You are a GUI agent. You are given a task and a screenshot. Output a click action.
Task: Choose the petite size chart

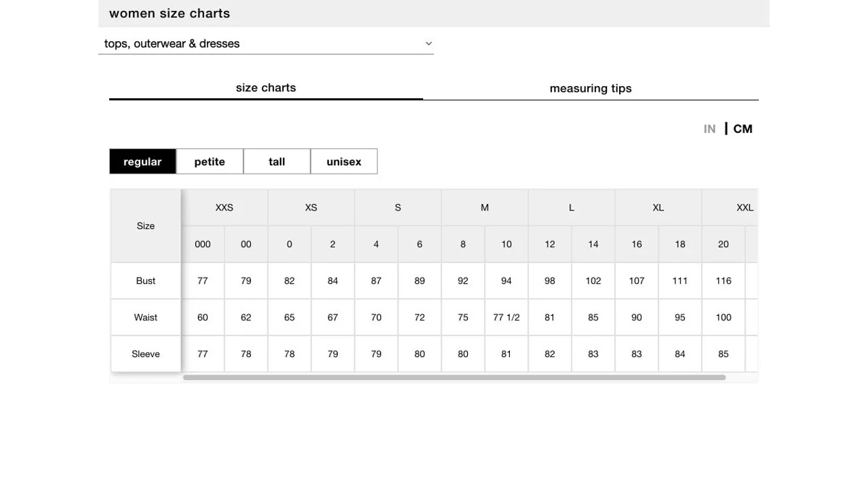[210, 161]
